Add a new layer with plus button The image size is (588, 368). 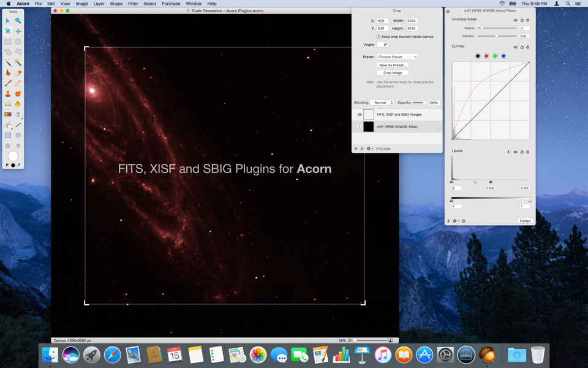356,148
